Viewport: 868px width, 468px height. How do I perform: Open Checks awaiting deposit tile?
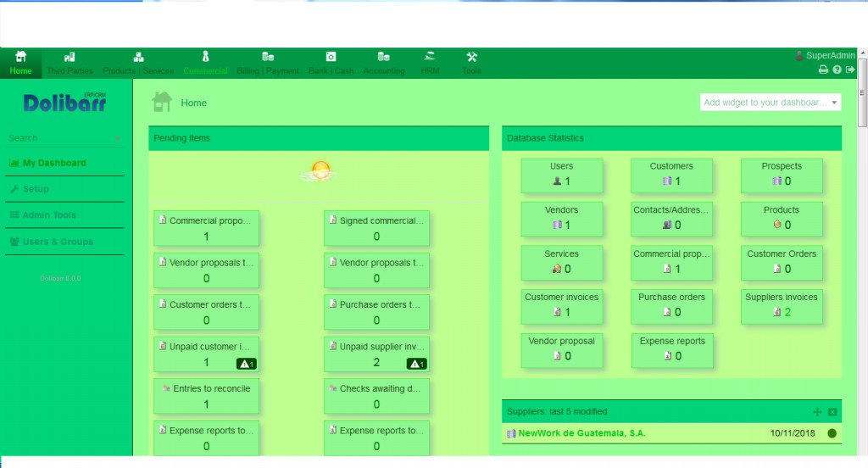376,397
